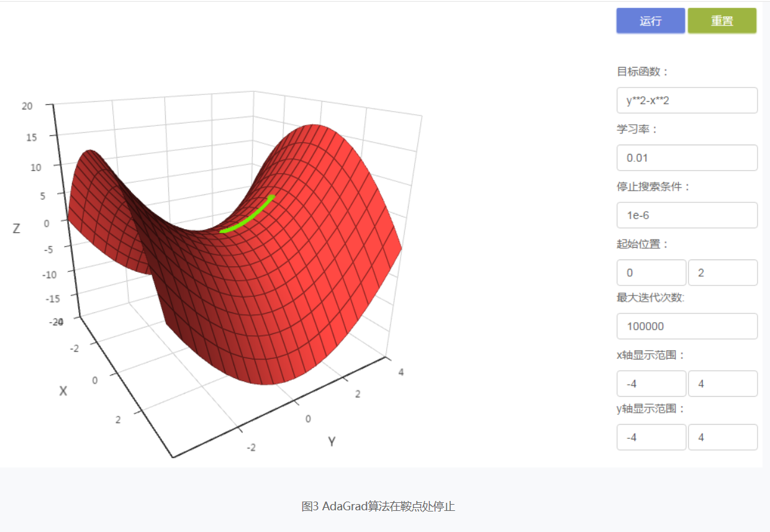Click the 最大迭代次数 field showing 100000

[687, 326]
